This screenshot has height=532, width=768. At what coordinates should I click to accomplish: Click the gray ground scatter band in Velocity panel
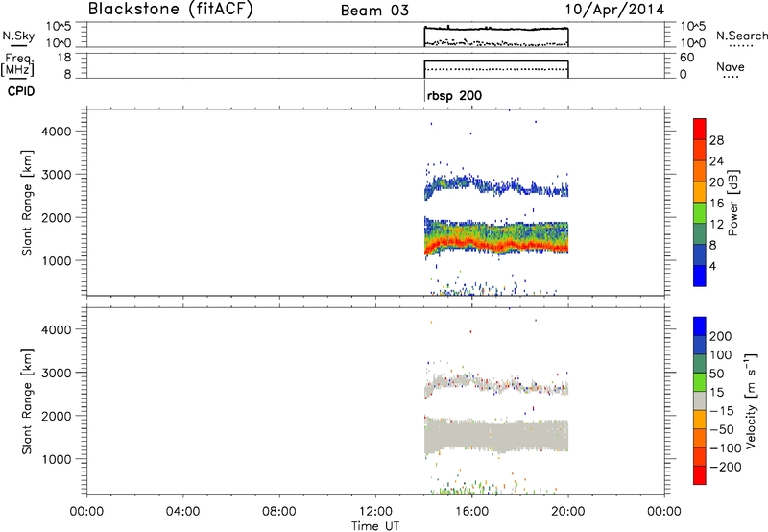coord(496,435)
